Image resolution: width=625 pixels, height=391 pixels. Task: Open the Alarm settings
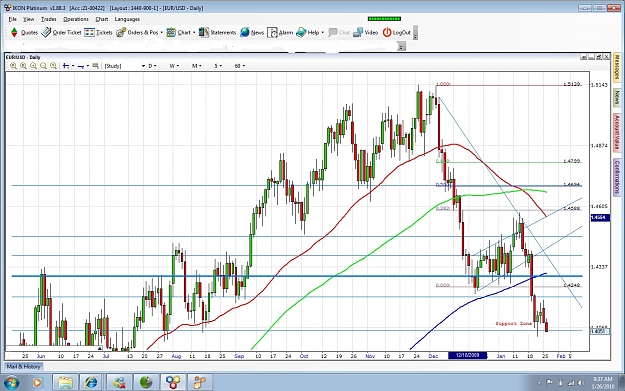(280, 33)
